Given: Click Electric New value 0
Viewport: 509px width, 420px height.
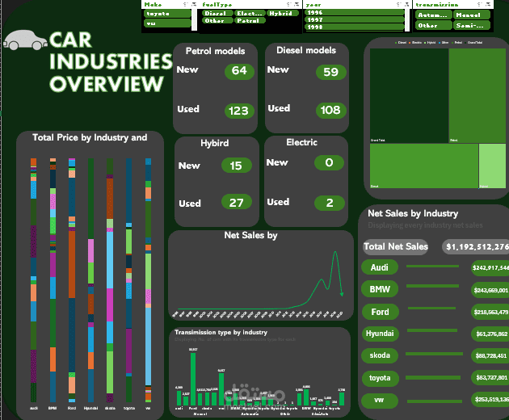Looking at the screenshot, I should tap(329, 162).
